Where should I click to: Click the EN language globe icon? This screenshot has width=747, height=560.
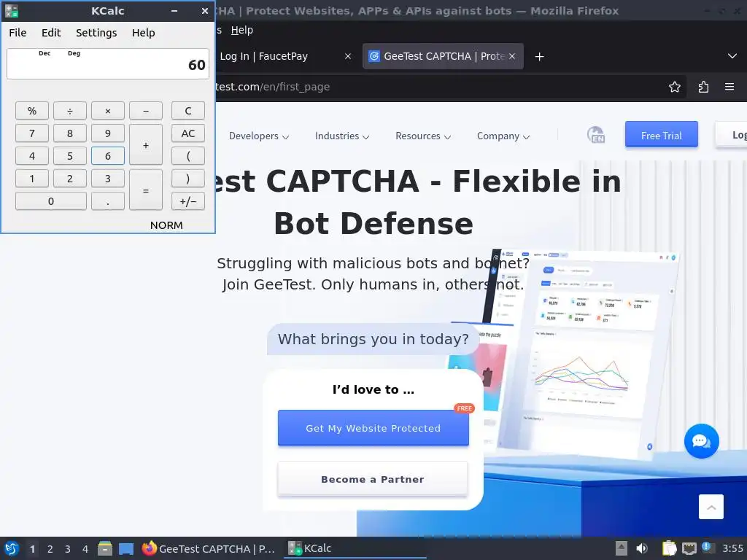coord(596,135)
